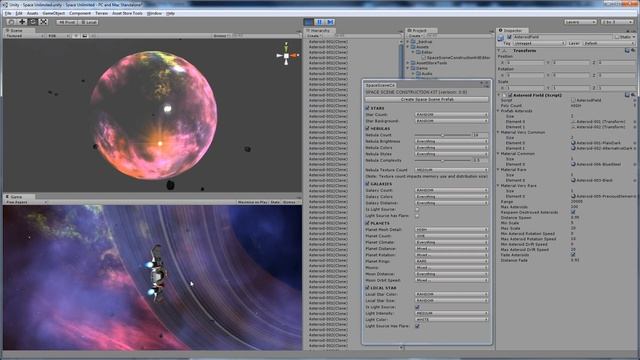Click the Asteroid-005-PreciousElements material icon

573,196
